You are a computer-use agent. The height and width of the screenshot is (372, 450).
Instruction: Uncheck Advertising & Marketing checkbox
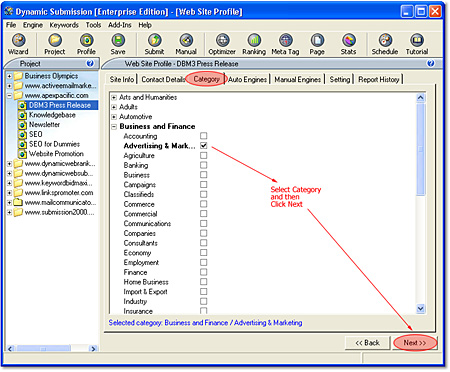204,146
